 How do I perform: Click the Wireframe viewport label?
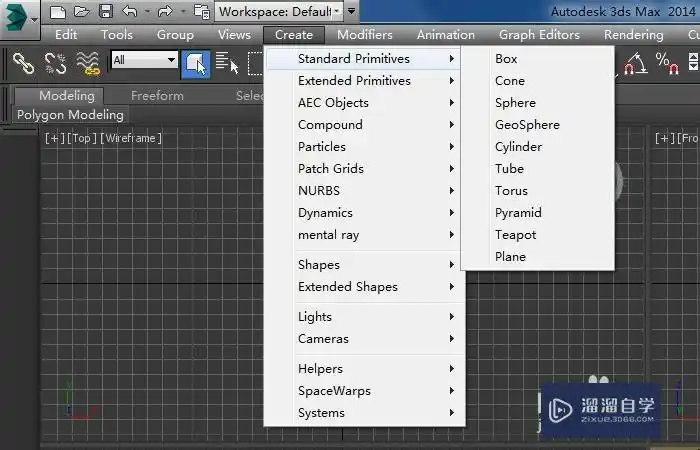click(131, 138)
